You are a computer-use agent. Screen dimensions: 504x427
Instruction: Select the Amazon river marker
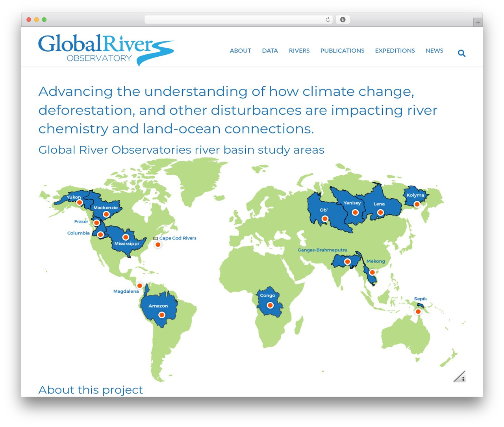click(x=161, y=315)
